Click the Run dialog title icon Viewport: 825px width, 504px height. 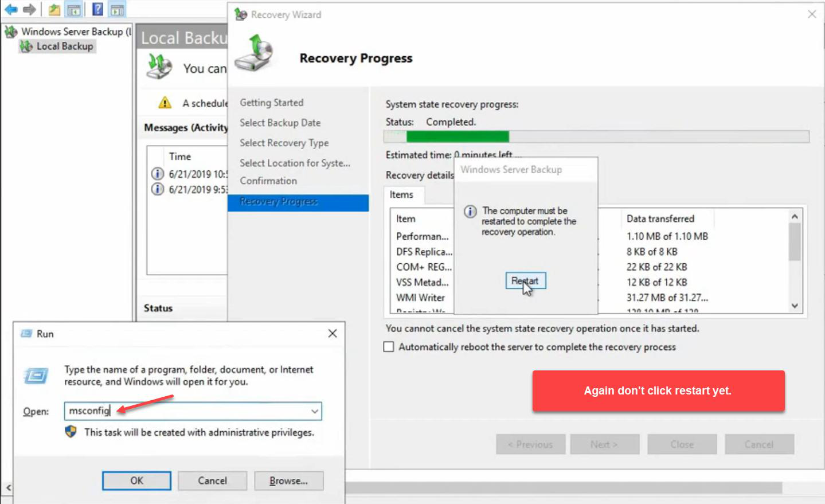point(26,333)
